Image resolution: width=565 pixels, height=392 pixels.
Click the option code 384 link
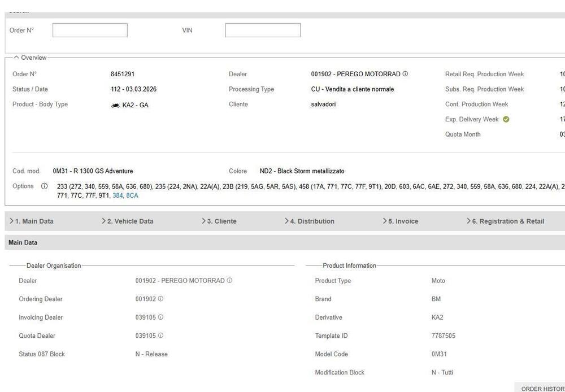pos(118,195)
